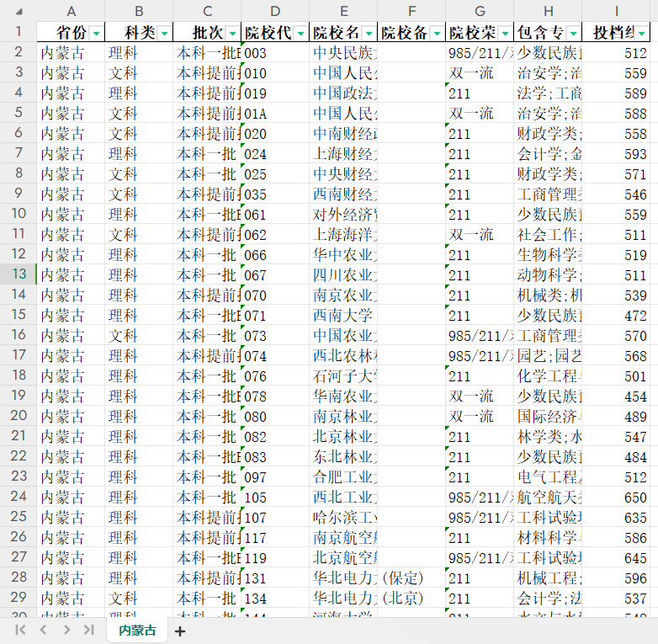Select column E header
Viewport: 658px width, 644px height.
(343, 11)
